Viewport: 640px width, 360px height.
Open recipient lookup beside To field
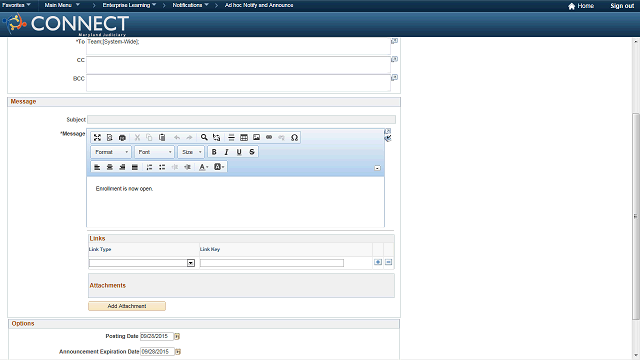tap(394, 41)
